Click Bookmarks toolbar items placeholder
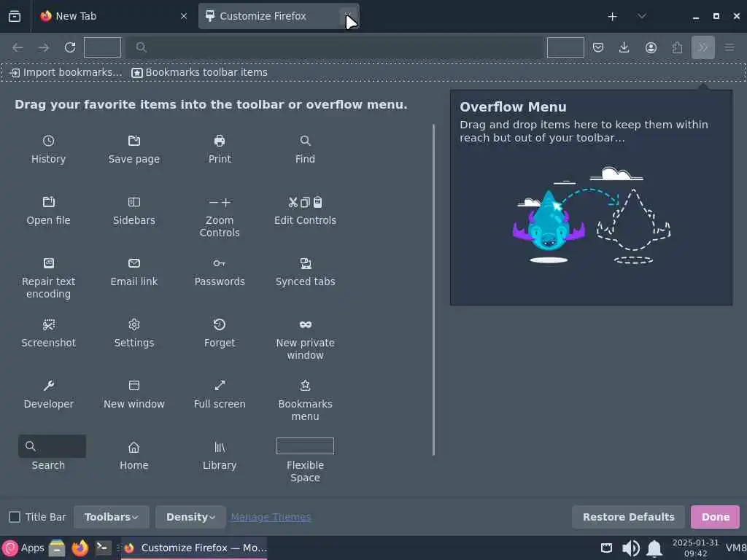The image size is (747, 560). point(200,72)
